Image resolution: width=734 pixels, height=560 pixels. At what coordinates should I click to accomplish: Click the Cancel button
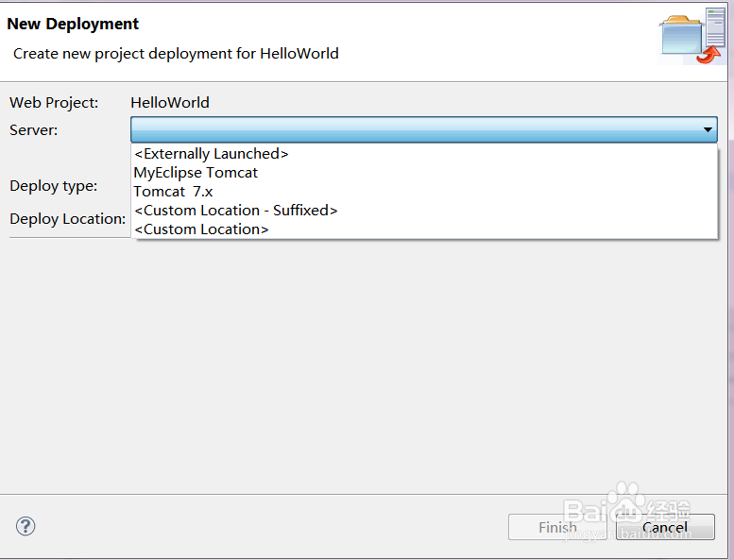665,527
